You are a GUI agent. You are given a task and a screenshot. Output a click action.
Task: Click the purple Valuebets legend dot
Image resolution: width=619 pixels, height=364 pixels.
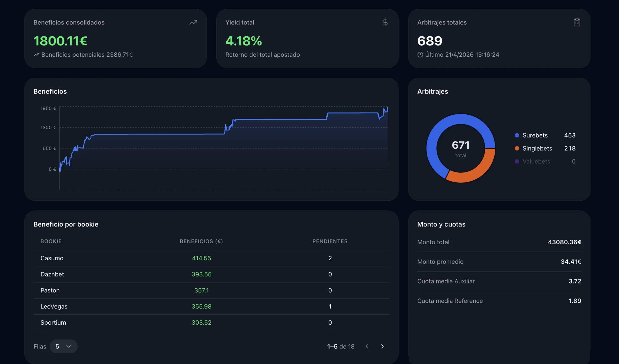coord(517,161)
